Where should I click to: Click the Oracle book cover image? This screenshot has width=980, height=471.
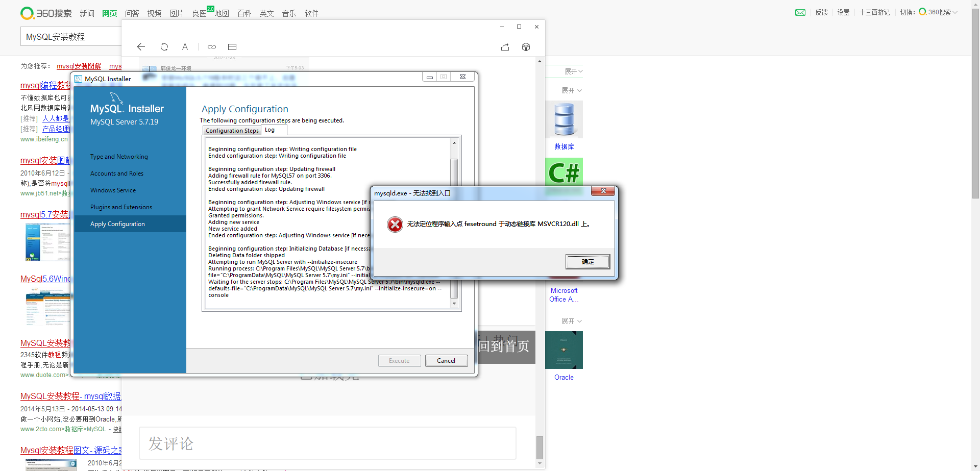[564, 350]
